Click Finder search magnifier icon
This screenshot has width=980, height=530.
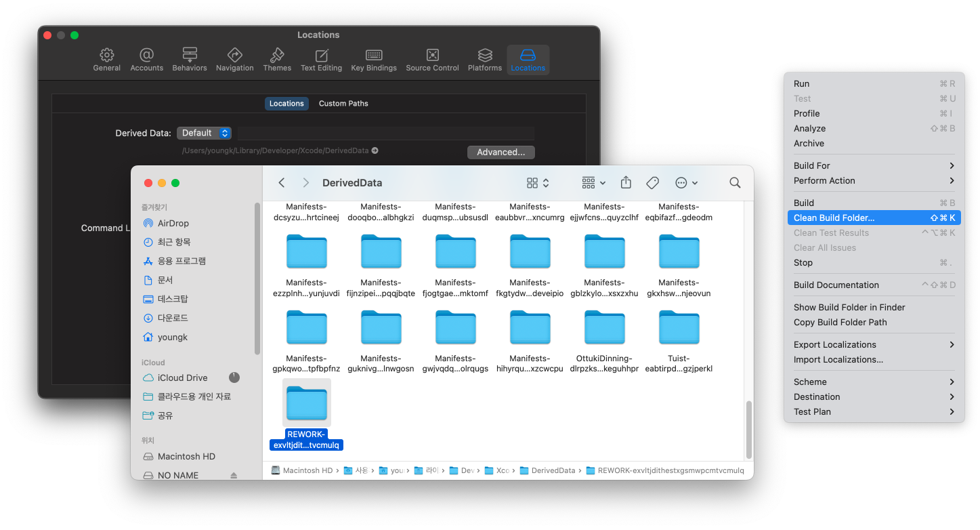[x=735, y=183]
